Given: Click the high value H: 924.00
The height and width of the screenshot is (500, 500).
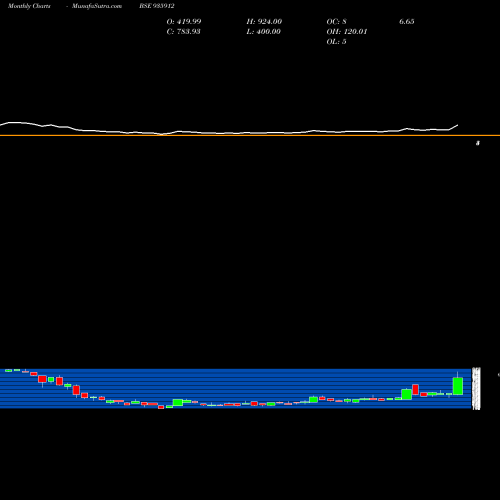Looking at the screenshot, I should (x=264, y=22).
